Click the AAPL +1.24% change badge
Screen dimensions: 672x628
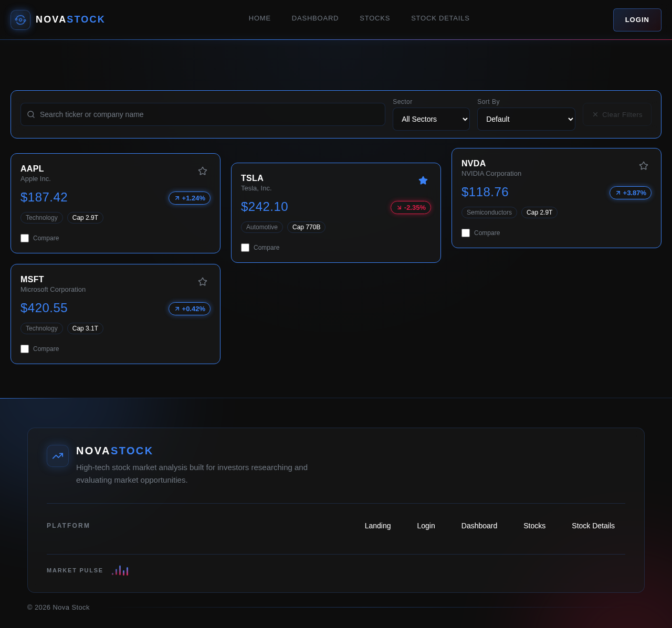click(x=190, y=198)
